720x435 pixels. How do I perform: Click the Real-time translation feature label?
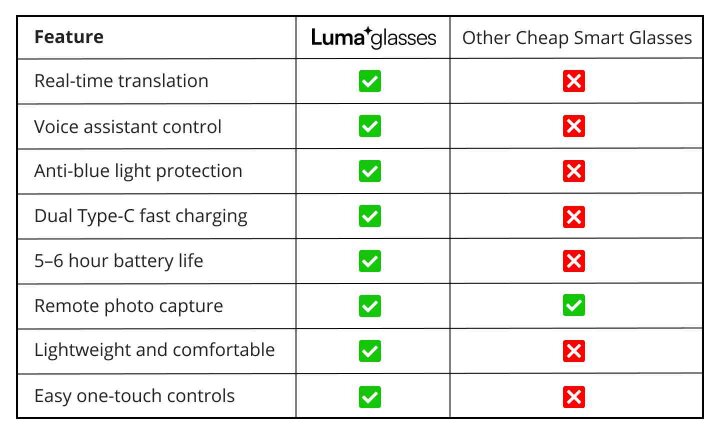[121, 82]
